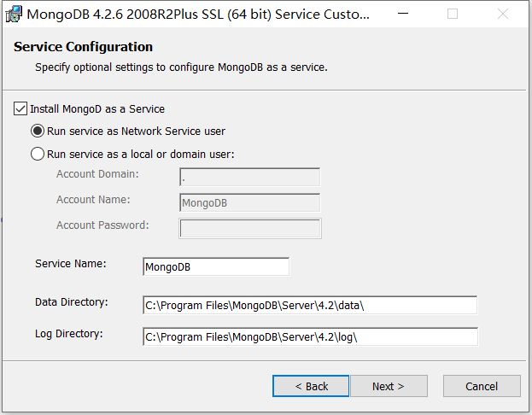The height and width of the screenshot is (415, 532).
Task: Click the 'Install MongoD as a Service' label text
Action: coord(97,109)
